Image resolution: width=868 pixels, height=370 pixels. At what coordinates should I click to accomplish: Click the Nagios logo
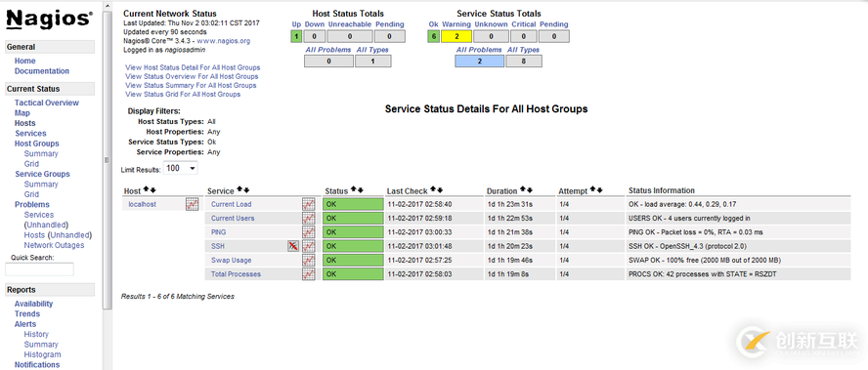click(x=49, y=20)
